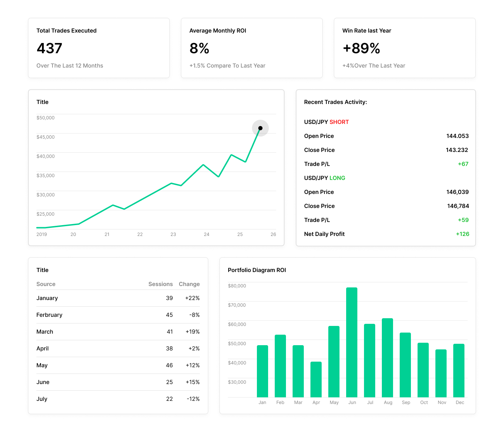The image size is (504, 432).
Task: Click the data point marker on the line chart
Action: (260, 128)
